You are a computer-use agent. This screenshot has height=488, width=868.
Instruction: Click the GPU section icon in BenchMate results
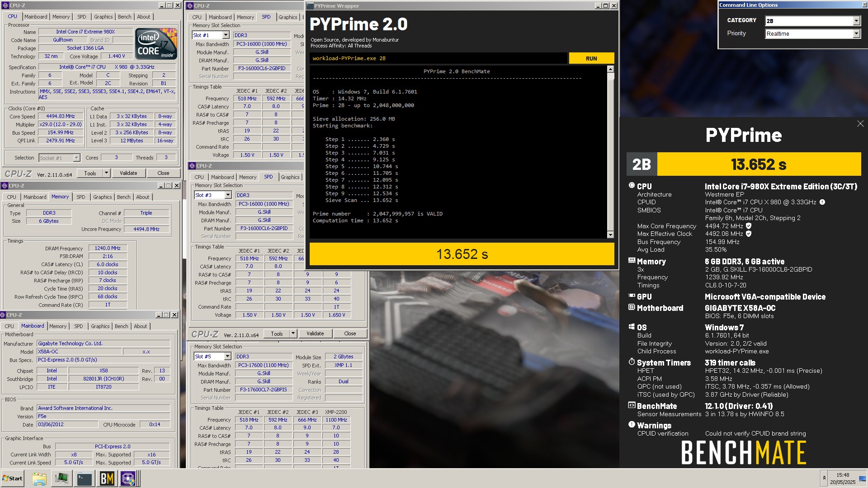(632, 296)
